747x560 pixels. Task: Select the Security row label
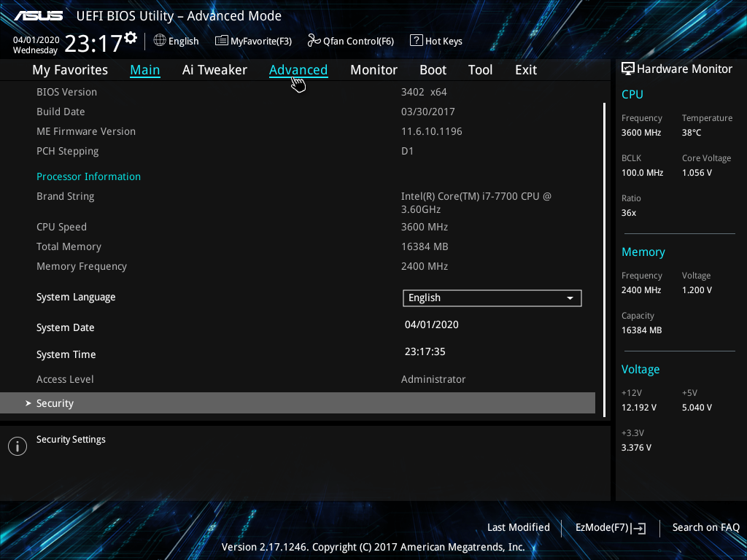tap(55, 403)
